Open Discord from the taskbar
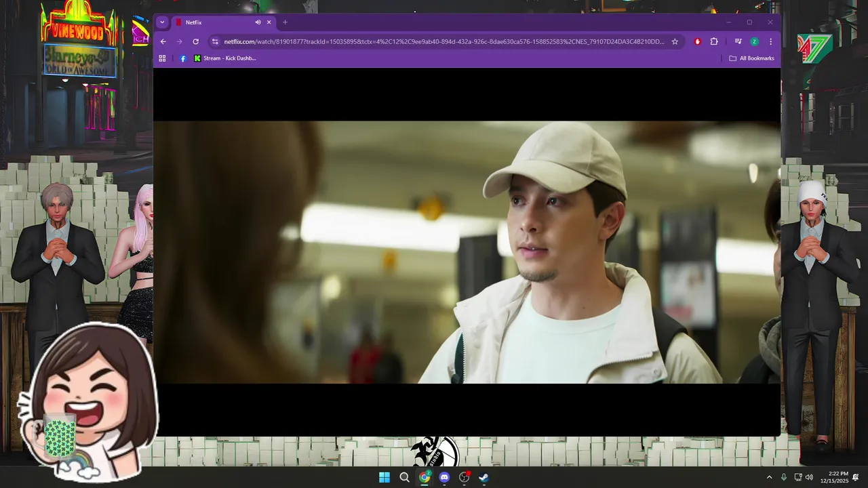The width and height of the screenshot is (868, 488). (x=444, y=477)
